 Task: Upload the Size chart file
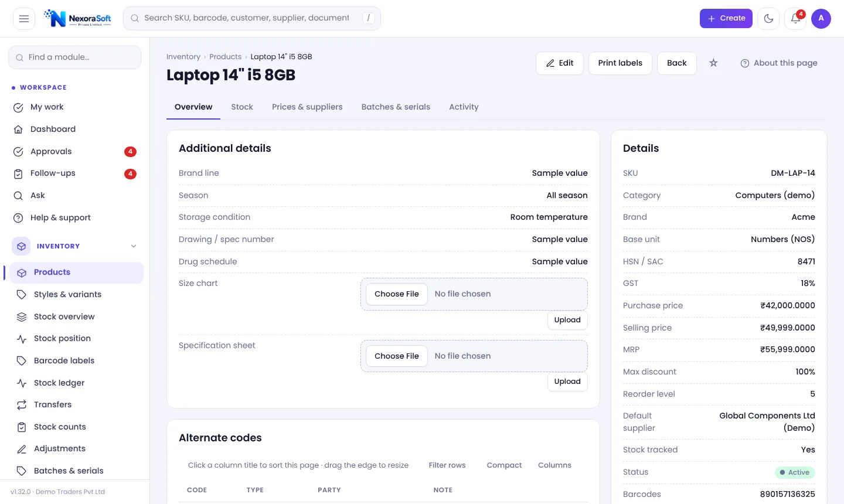pyautogui.click(x=567, y=320)
